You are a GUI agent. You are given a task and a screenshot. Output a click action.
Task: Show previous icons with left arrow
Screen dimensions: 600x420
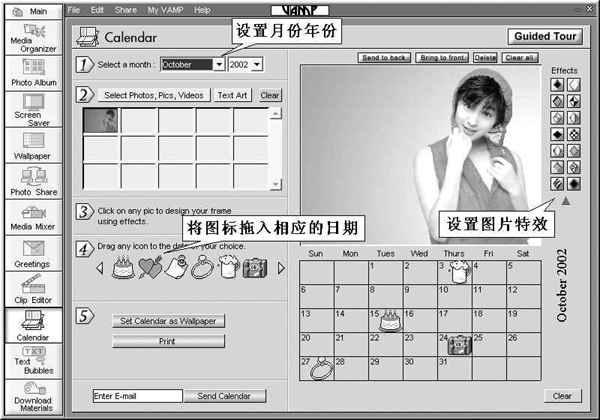pos(100,268)
